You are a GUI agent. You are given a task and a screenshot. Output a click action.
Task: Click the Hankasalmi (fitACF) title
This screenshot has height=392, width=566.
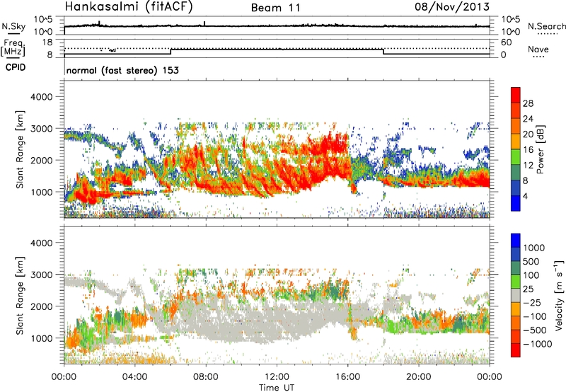click(x=129, y=7)
